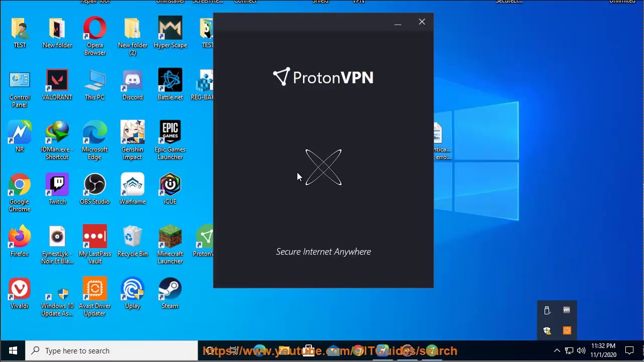Select the folder labeled New folder
644x362 pixels.
[x=57, y=32]
